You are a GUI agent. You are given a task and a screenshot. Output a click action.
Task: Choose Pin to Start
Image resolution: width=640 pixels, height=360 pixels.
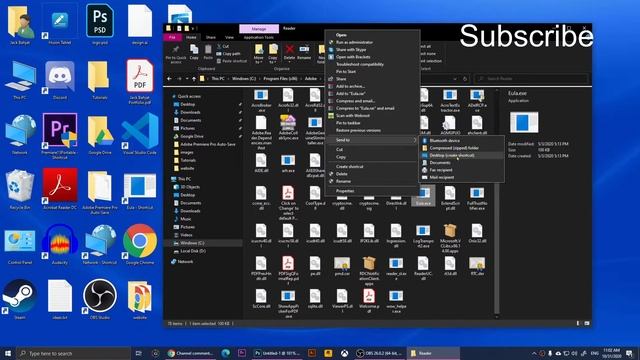pyautogui.click(x=372, y=71)
